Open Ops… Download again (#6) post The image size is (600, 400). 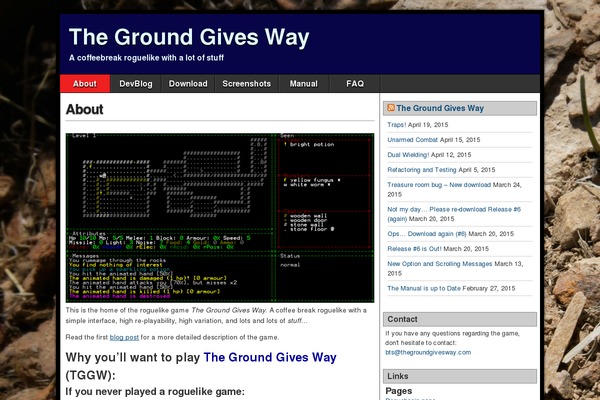[x=427, y=233]
